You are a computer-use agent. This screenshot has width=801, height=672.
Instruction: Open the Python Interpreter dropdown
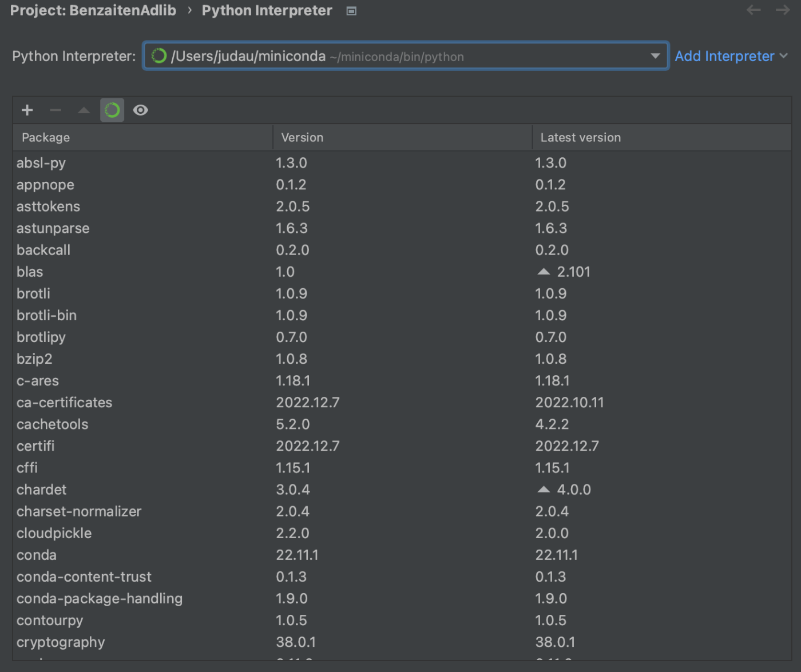pyautogui.click(x=406, y=56)
